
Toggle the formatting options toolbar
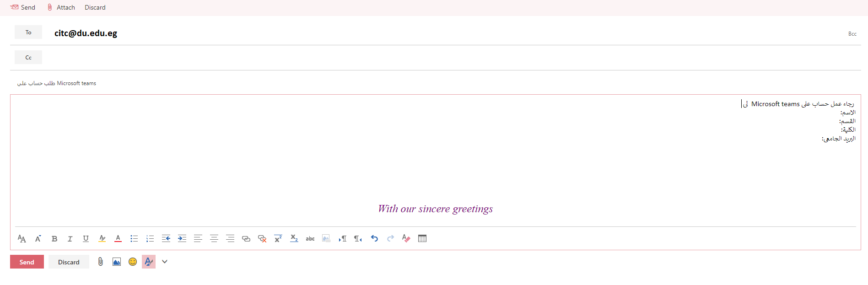tap(149, 262)
